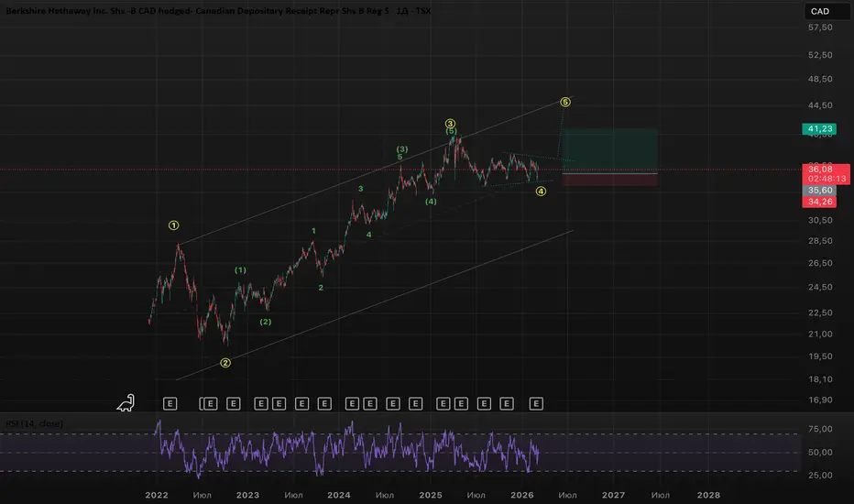
Task: Click the 52,50 value on the price scale
Action: point(820,55)
